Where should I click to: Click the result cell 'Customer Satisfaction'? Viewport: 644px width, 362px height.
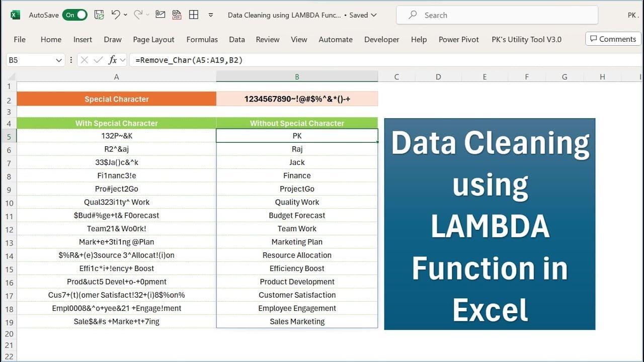297,295
